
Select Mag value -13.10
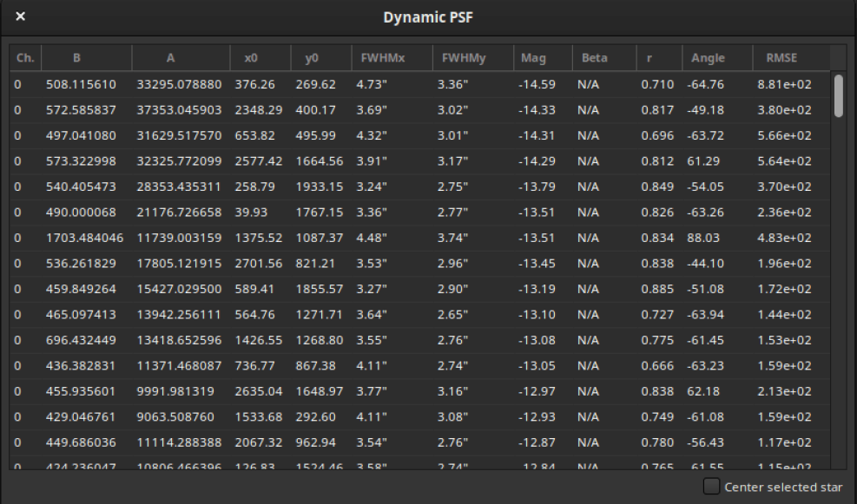click(x=537, y=315)
